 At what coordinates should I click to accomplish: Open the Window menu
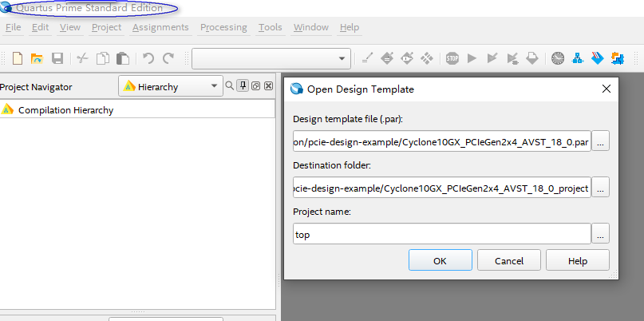coord(311,27)
